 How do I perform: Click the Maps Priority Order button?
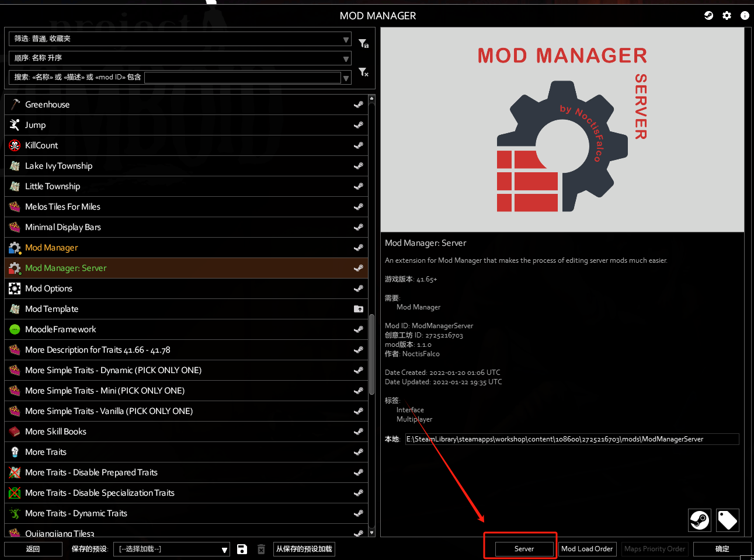655,549
